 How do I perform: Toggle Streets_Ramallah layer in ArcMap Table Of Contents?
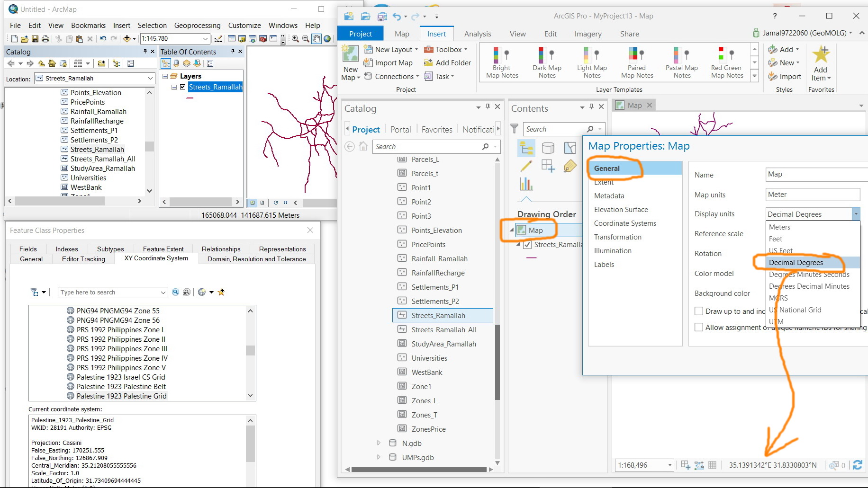[x=182, y=87]
